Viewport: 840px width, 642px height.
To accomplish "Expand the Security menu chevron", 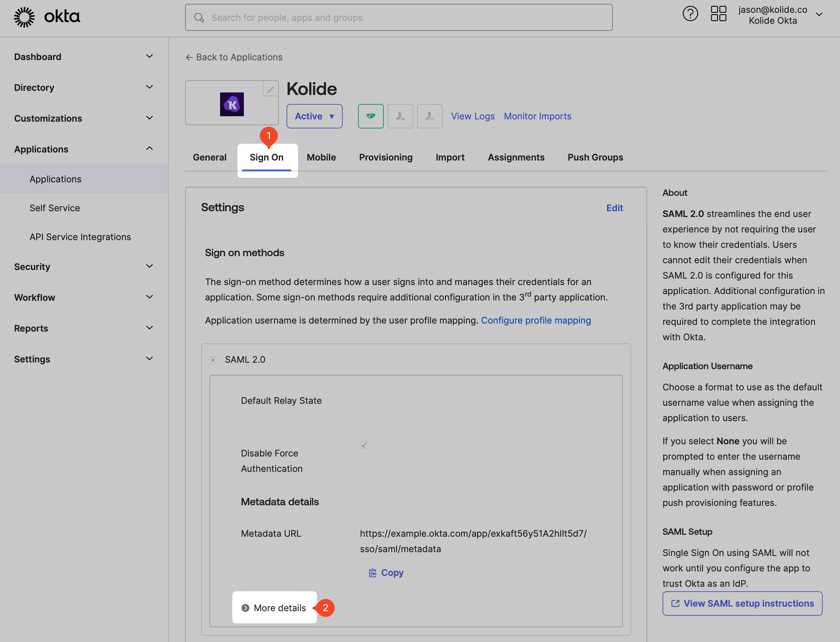I will tap(150, 266).
